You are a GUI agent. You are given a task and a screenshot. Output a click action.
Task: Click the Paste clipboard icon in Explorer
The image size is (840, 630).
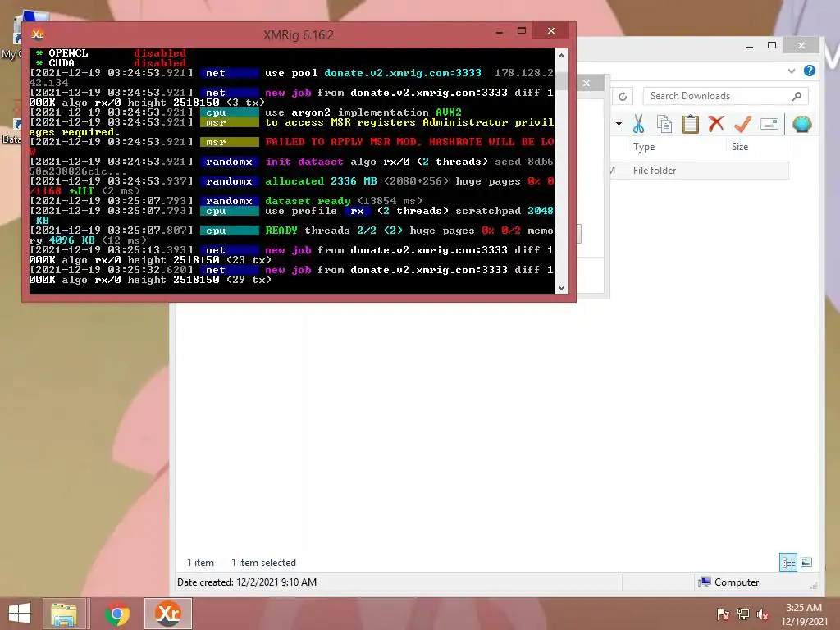[x=691, y=124]
